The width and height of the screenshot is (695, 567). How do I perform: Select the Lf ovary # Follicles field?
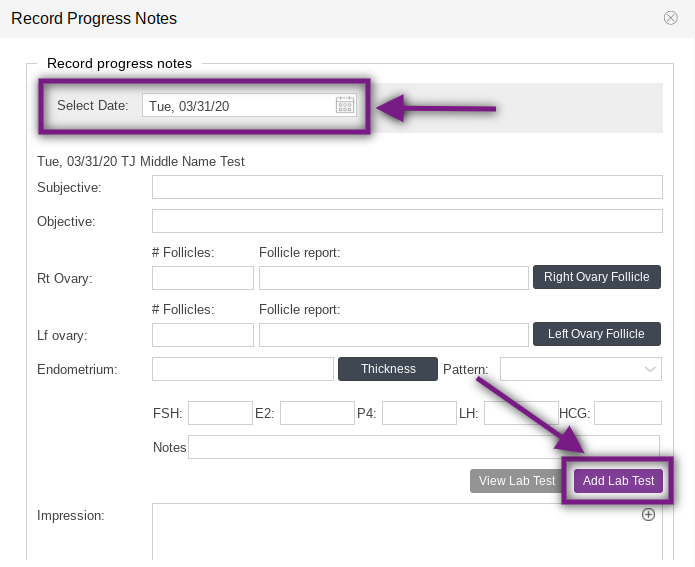pyautogui.click(x=203, y=335)
